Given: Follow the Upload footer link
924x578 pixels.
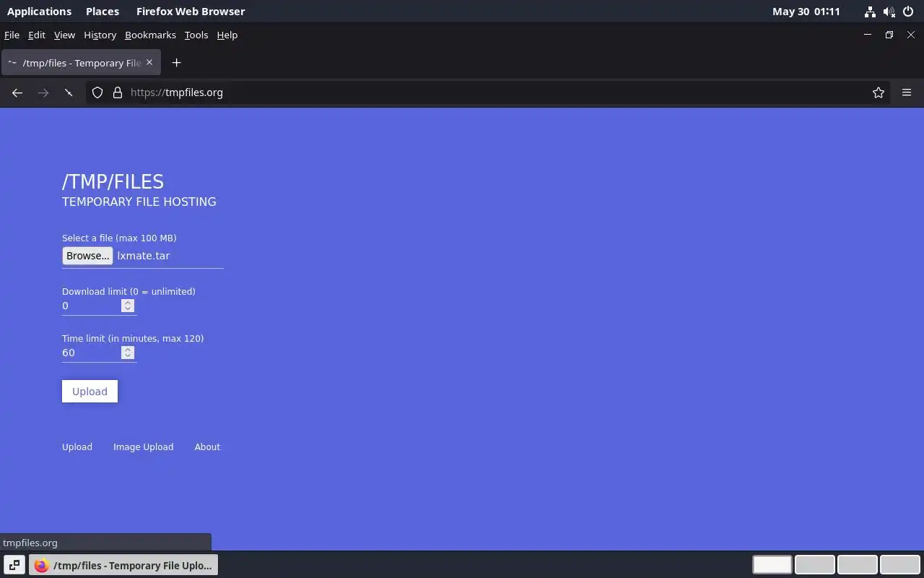Looking at the screenshot, I should tap(77, 447).
